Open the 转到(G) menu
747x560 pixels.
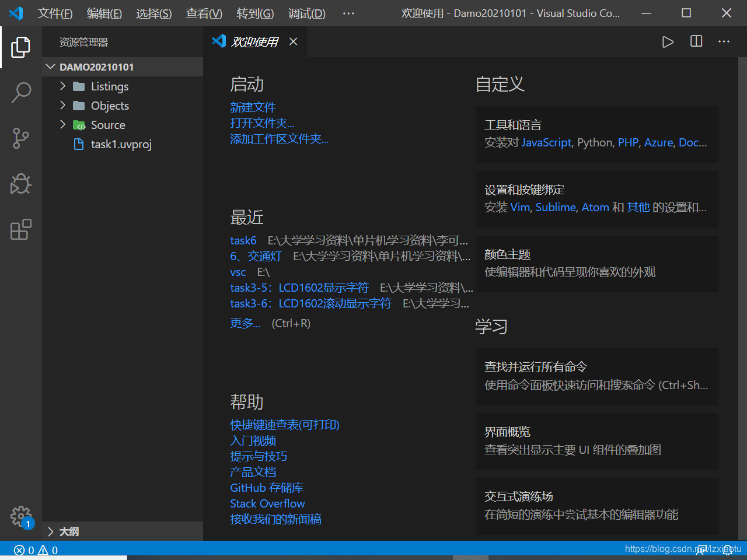[255, 13]
